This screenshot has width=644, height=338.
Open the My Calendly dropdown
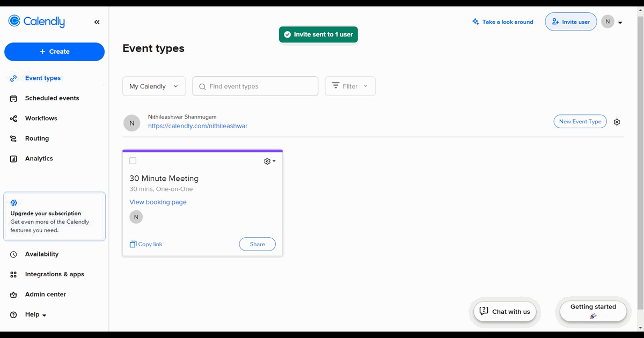pyautogui.click(x=154, y=86)
